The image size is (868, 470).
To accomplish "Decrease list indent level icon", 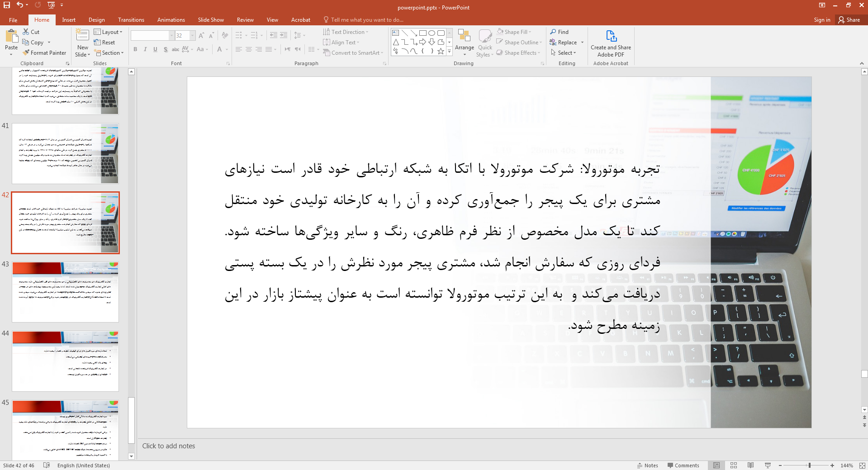I will (x=274, y=35).
